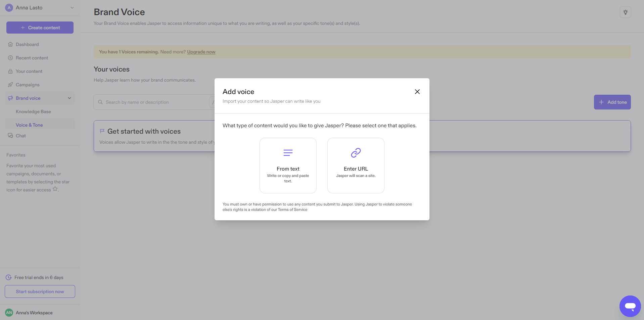Focus the Search by name or description field
Image resolution: width=644 pixels, height=320 pixels.
[154, 102]
